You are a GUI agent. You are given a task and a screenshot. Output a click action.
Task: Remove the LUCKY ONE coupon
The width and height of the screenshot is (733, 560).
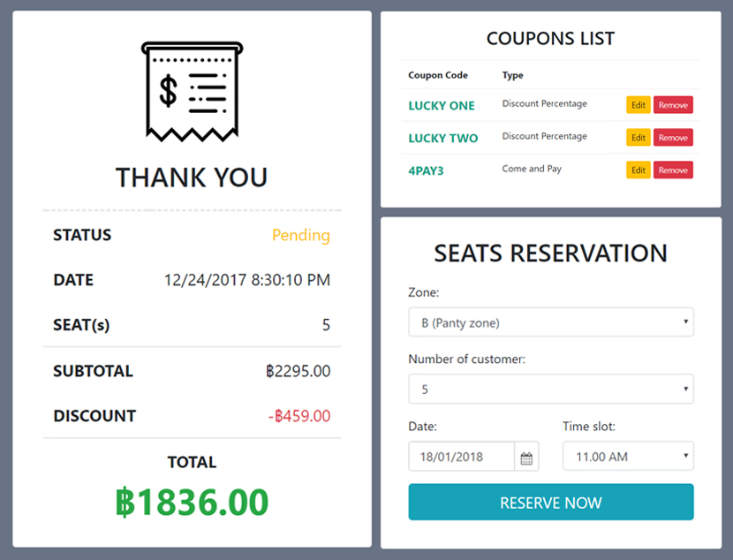(673, 104)
